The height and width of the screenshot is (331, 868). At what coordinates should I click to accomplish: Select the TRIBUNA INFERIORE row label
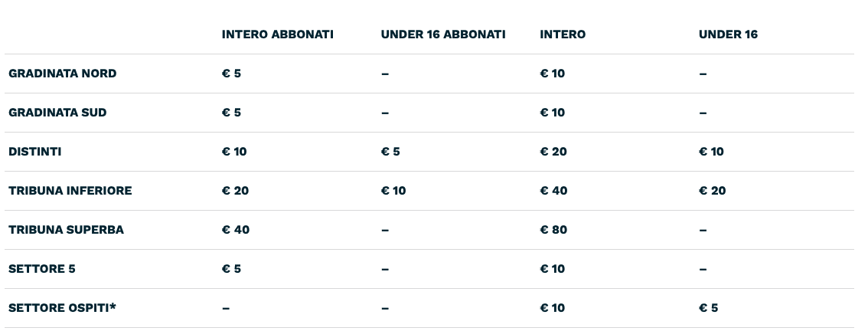tap(70, 191)
